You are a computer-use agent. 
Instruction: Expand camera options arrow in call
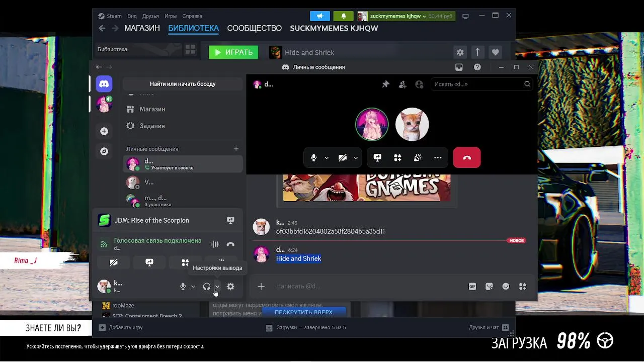point(356,158)
